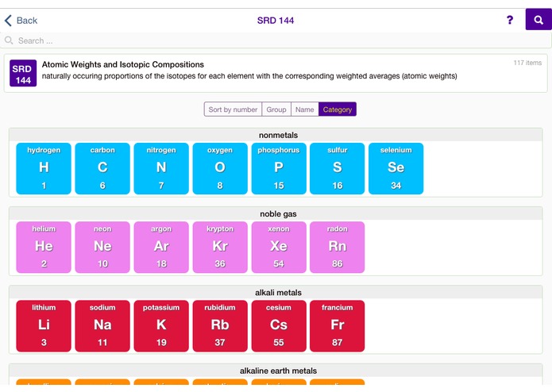Image resolution: width=552 pixels, height=392 pixels.
Task: Click the alkaline earth metals header
Action: coord(276,371)
